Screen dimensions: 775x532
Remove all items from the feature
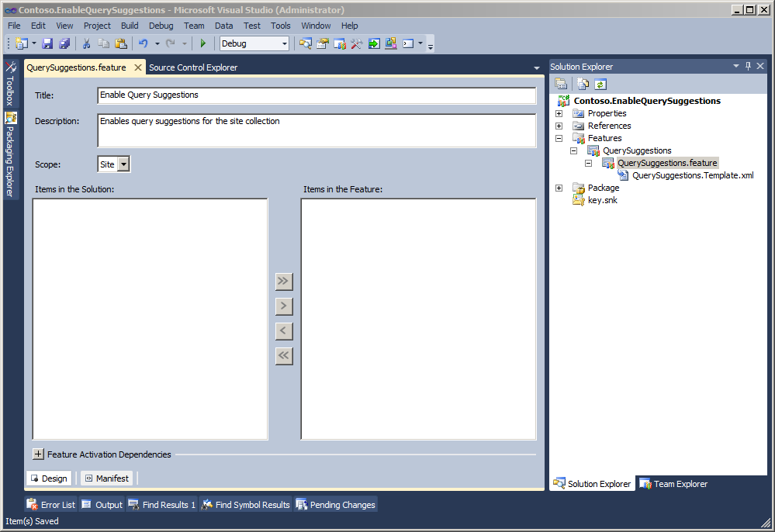[284, 355]
